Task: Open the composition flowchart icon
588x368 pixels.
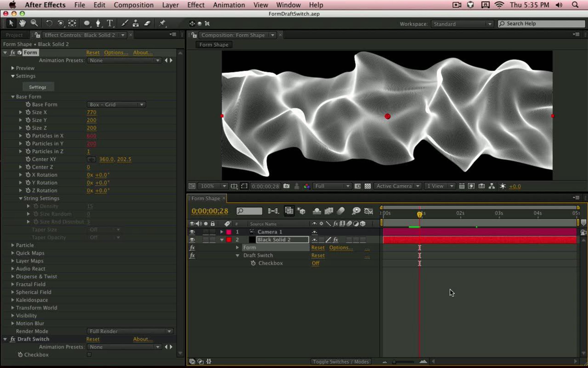Action: click(x=492, y=186)
